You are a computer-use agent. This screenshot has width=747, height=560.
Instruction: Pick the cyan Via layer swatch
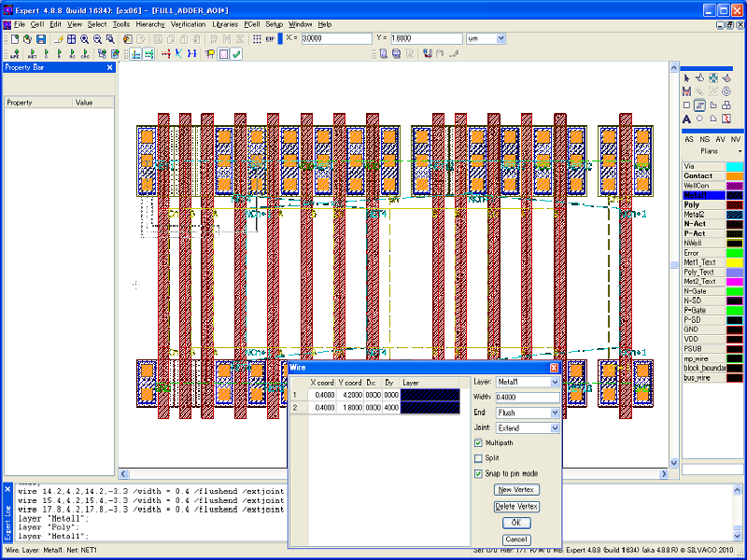coord(735,166)
